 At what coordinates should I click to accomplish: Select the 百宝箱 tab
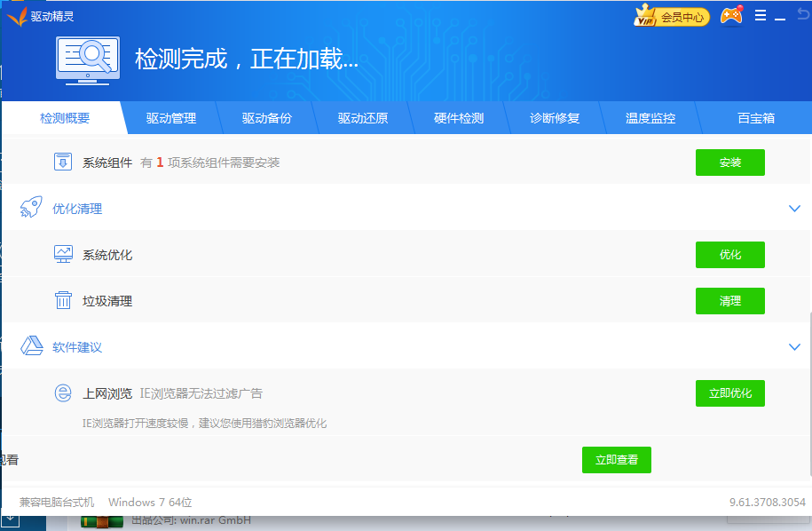[x=756, y=118]
